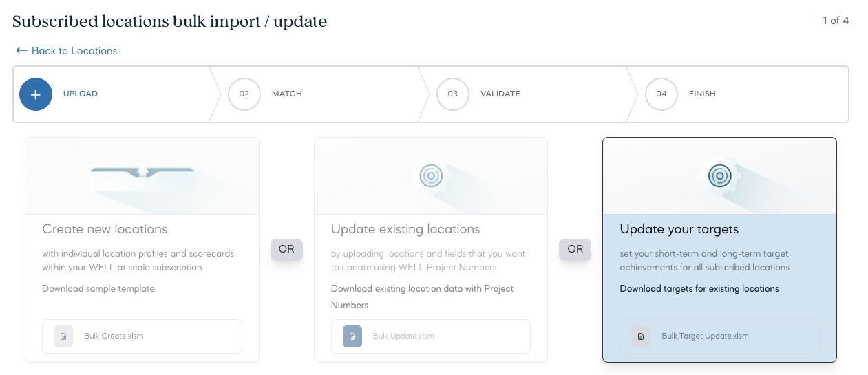Open the FINISH step tab
The image size is (868, 375).
[x=702, y=94]
